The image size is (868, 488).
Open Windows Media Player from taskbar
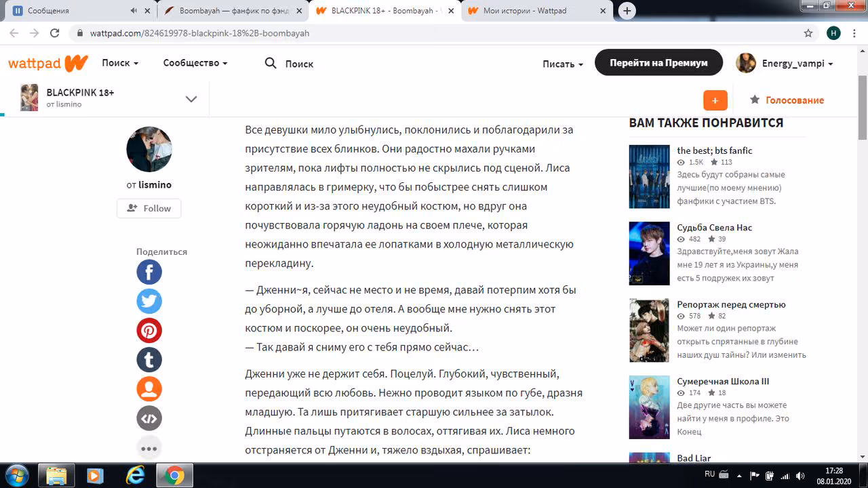[x=96, y=476]
